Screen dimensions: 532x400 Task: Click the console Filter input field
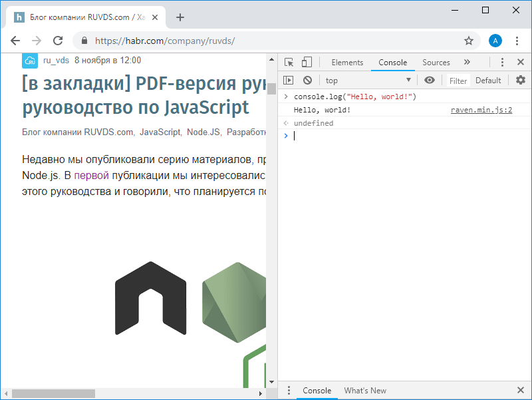(458, 81)
